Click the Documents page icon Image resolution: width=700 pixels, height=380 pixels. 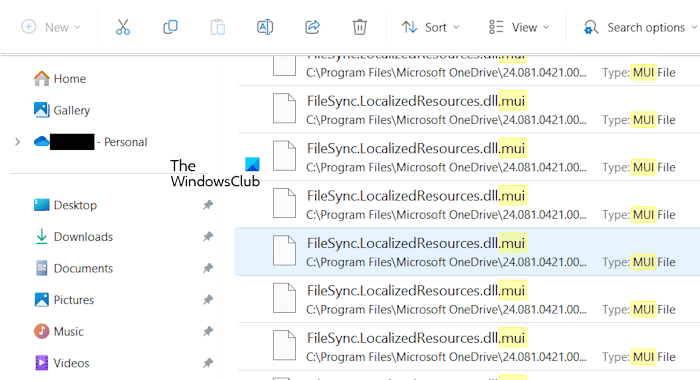(x=42, y=268)
